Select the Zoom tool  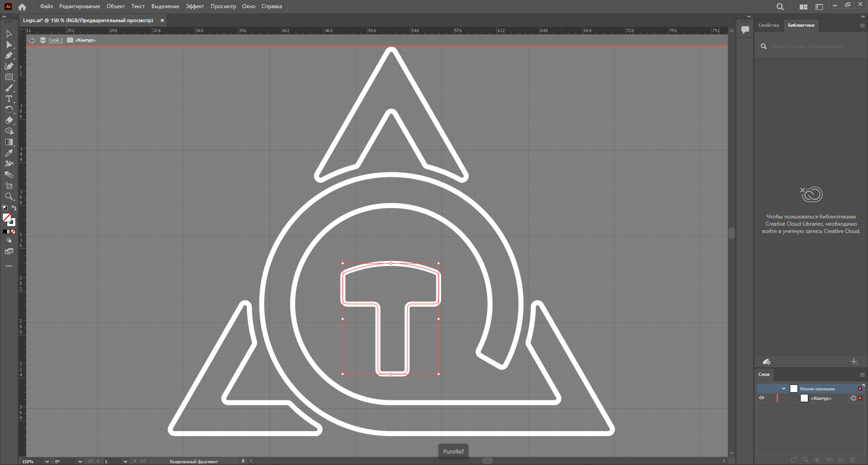point(9,197)
